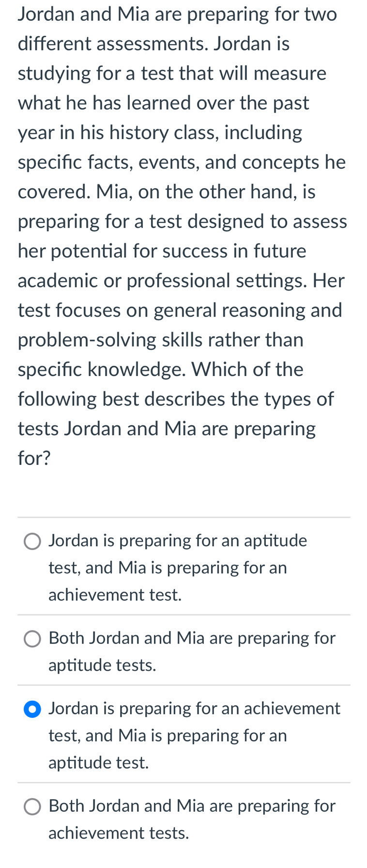Click the line "test, and Mia is preparing for an" in the first option
The width and height of the screenshot is (367, 868).
click(x=168, y=568)
